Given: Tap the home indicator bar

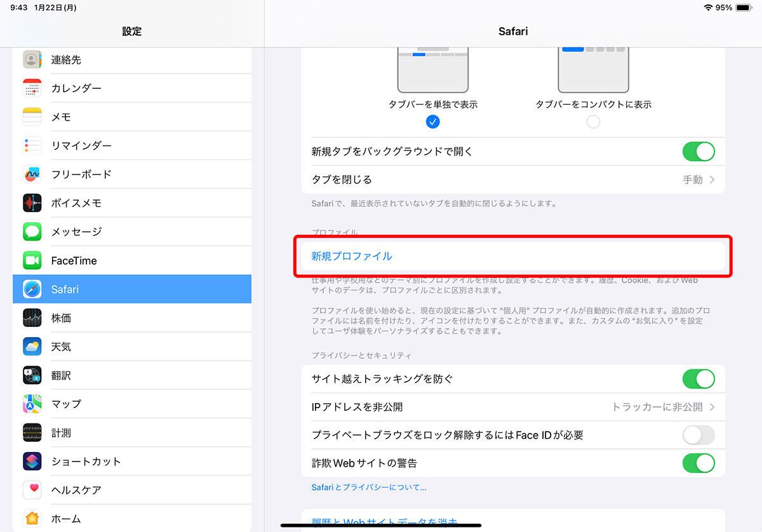Looking at the screenshot, I should pos(381,525).
